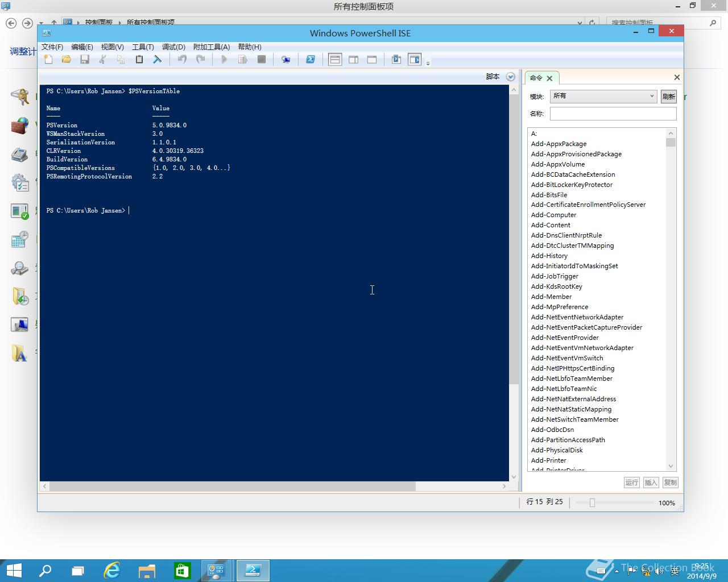
Task: Click the 插入 insert button
Action: [651, 483]
